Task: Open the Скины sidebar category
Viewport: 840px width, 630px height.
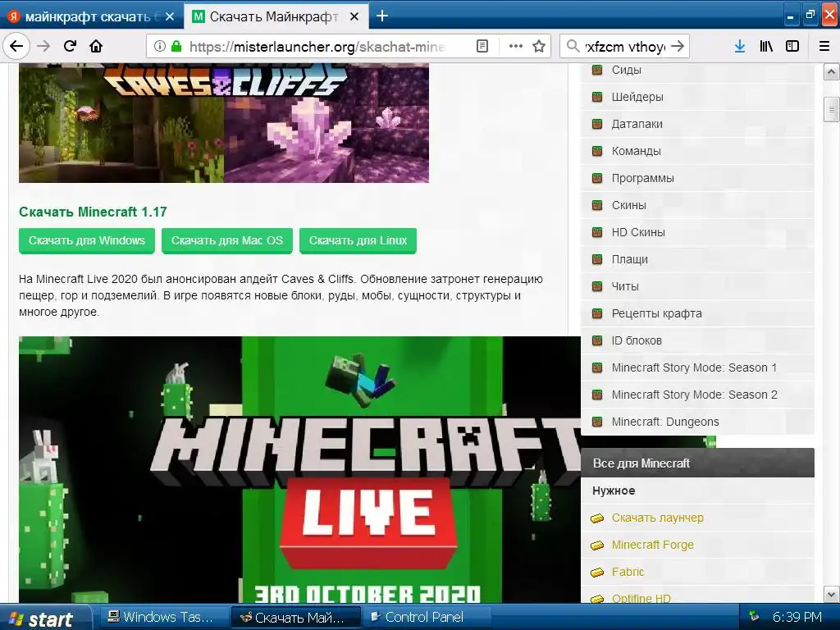Action: point(629,205)
